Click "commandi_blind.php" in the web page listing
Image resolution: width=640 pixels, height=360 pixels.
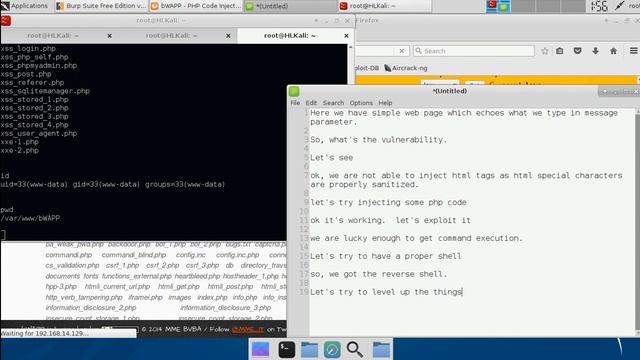134,255
